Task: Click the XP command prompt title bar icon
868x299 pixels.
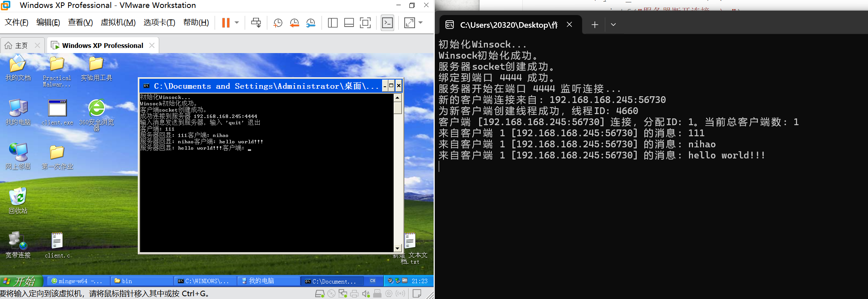Action: pos(146,86)
